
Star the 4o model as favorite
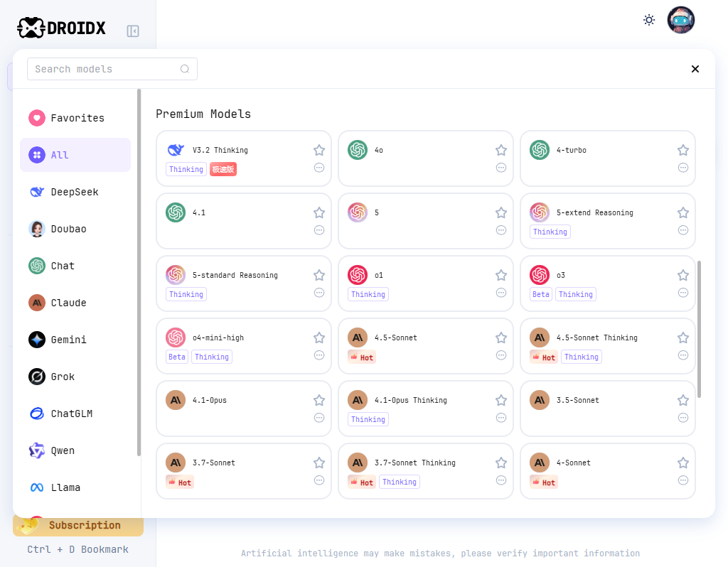click(x=501, y=150)
